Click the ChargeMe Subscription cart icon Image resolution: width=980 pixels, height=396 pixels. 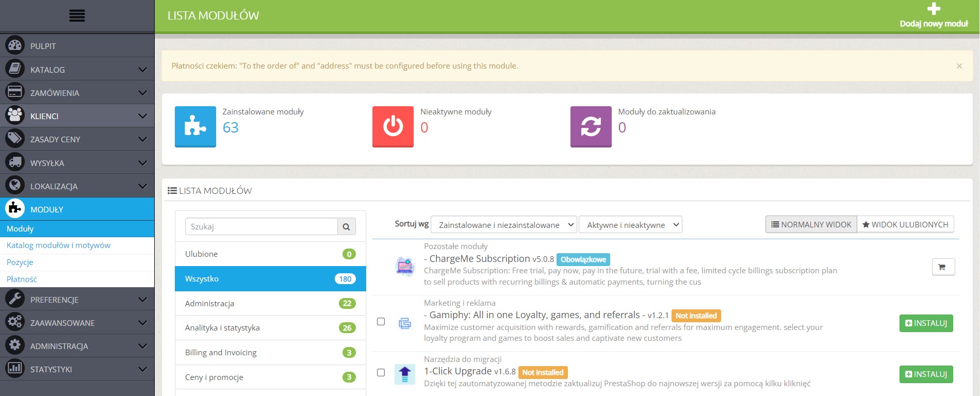(x=943, y=267)
